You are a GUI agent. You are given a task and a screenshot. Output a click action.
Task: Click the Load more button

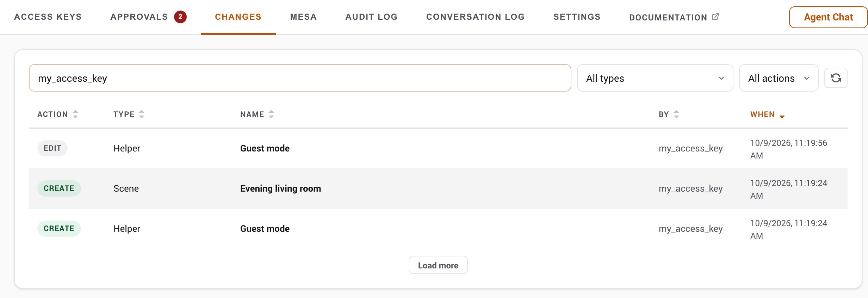(x=438, y=265)
